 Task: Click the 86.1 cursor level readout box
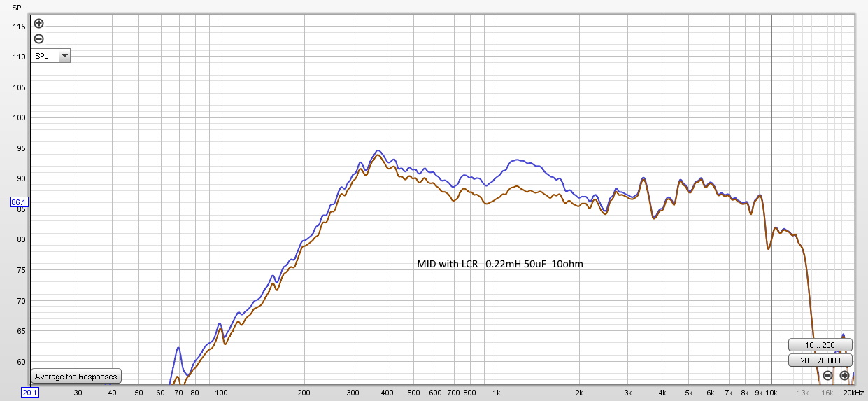click(18, 202)
